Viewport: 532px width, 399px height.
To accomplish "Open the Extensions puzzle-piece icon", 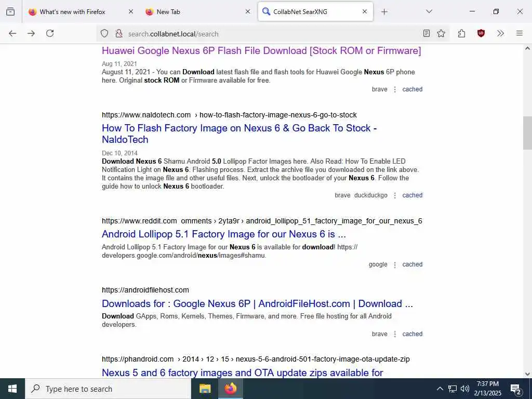I will pos(461,33).
